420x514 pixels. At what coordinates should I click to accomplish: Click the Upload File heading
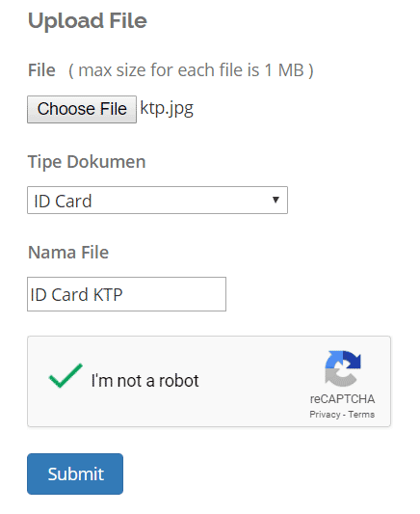click(x=88, y=20)
